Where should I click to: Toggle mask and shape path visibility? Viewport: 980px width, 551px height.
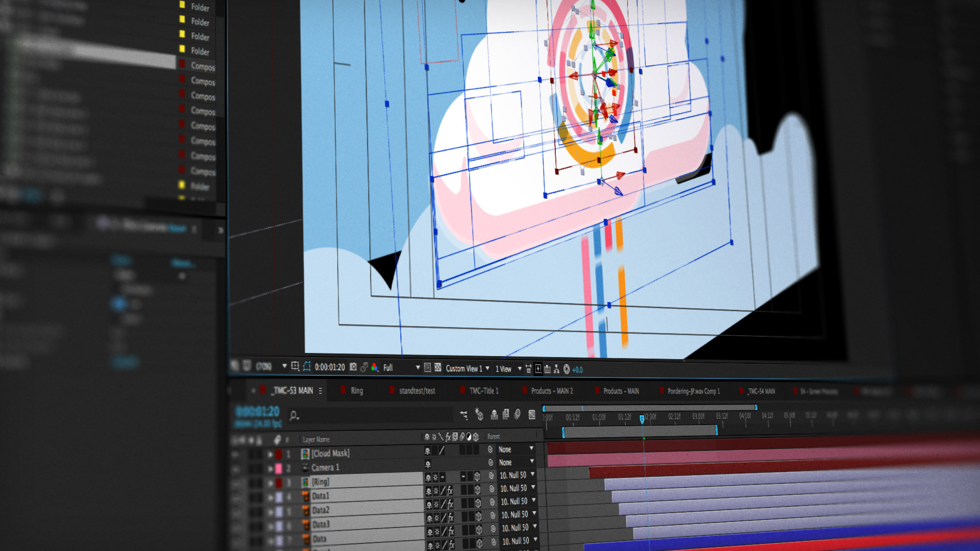point(307,366)
